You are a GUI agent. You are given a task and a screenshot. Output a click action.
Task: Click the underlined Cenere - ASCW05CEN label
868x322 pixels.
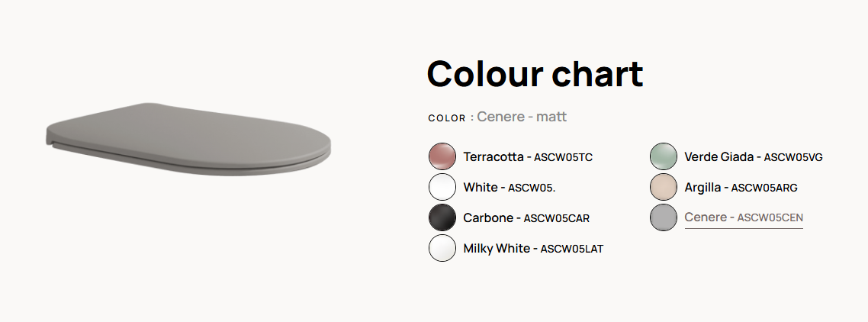[x=744, y=217]
